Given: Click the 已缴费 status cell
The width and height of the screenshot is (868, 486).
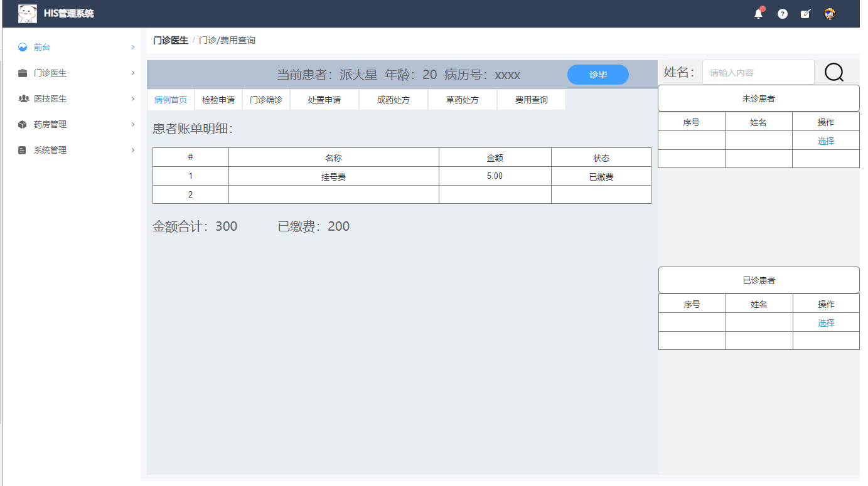Looking at the screenshot, I should click(x=601, y=177).
